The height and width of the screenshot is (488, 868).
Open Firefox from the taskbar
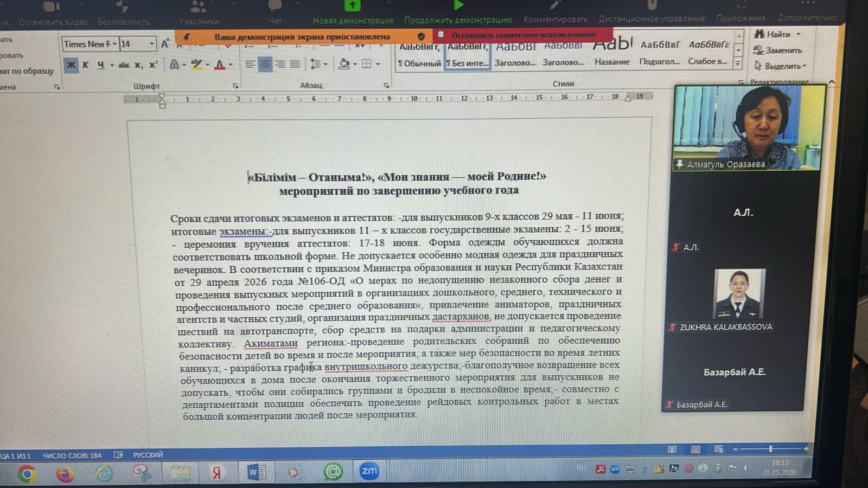click(x=65, y=474)
